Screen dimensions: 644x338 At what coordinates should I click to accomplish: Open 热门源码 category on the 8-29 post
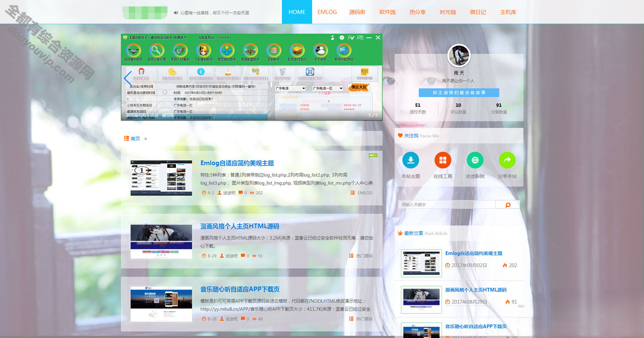364,256
